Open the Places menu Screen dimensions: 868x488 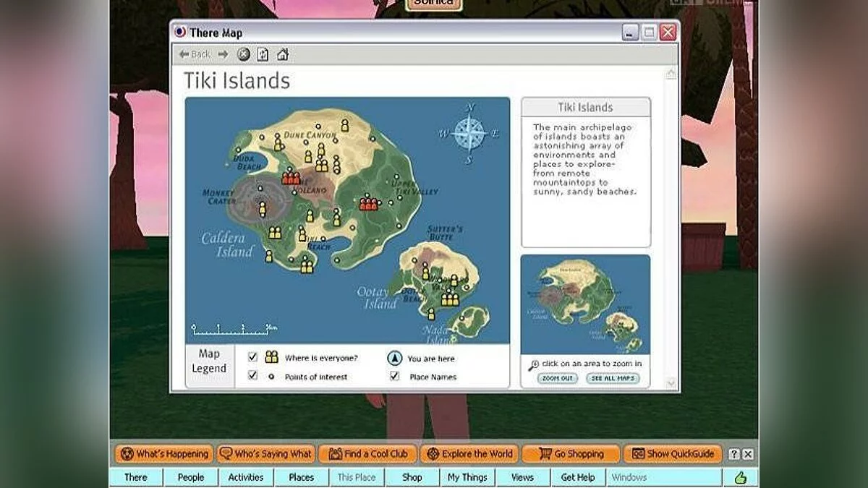pyautogui.click(x=302, y=477)
